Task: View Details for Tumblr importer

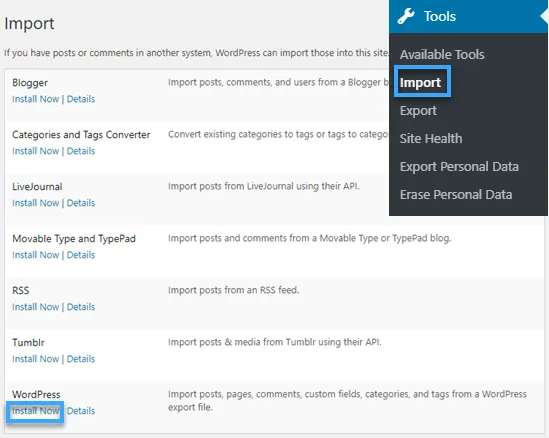Action: click(81, 359)
